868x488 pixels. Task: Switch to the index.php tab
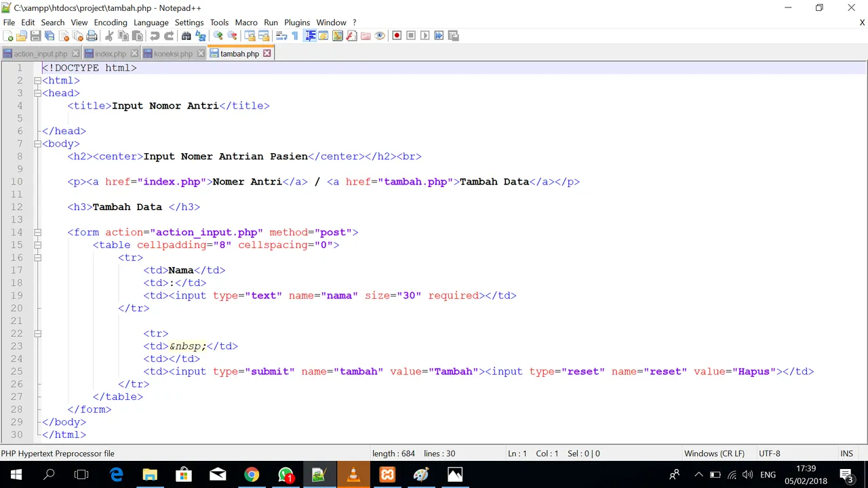(x=111, y=54)
